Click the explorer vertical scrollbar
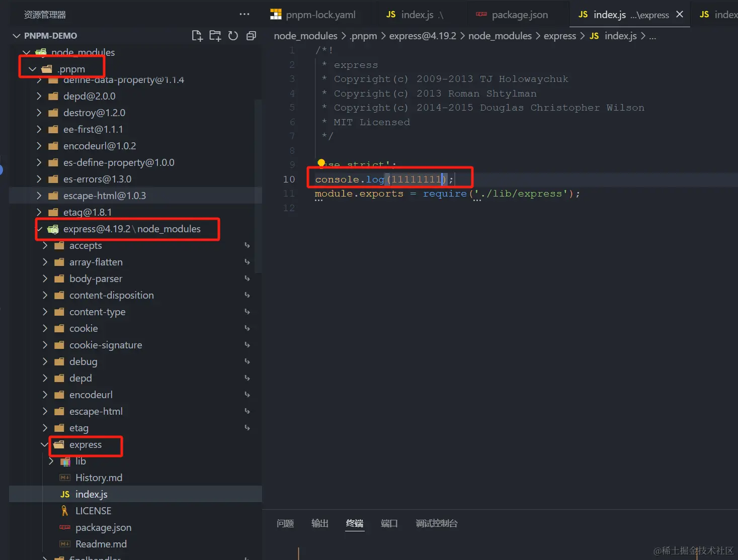738x560 pixels. pyautogui.click(x=258, y=186)
